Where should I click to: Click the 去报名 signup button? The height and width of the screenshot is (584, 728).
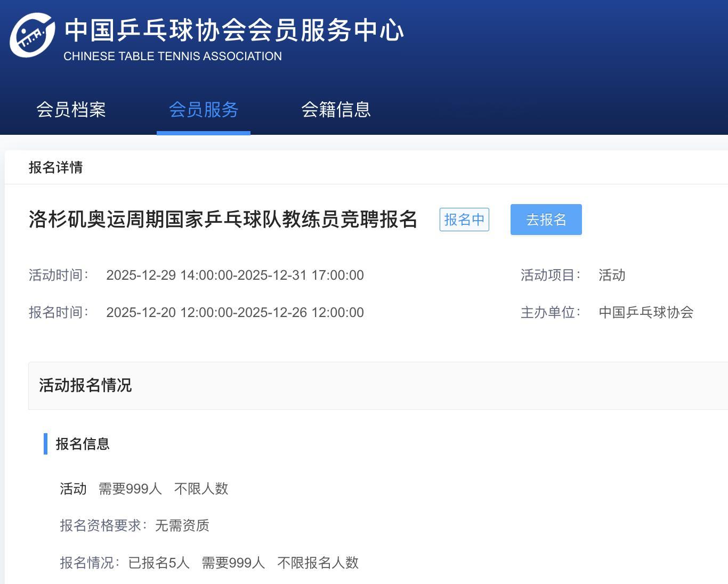click(x=546, y=219)
